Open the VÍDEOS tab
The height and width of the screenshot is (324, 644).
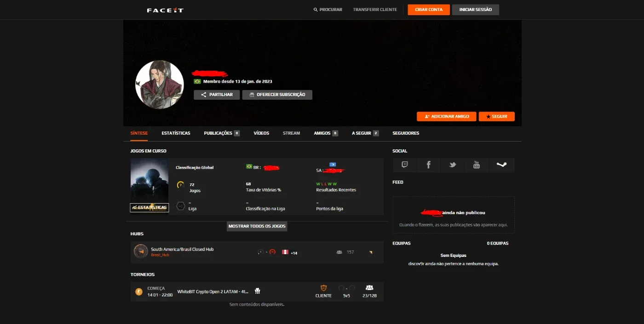[261, 133]
